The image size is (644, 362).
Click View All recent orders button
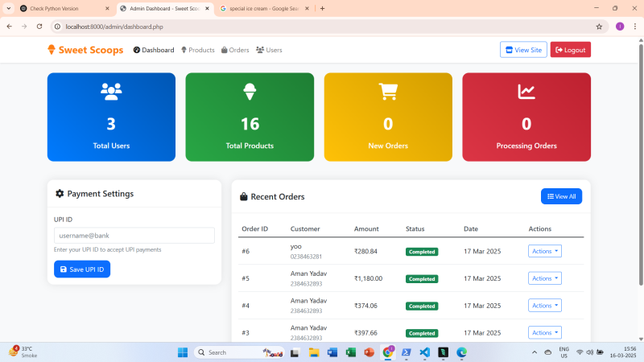561,196
